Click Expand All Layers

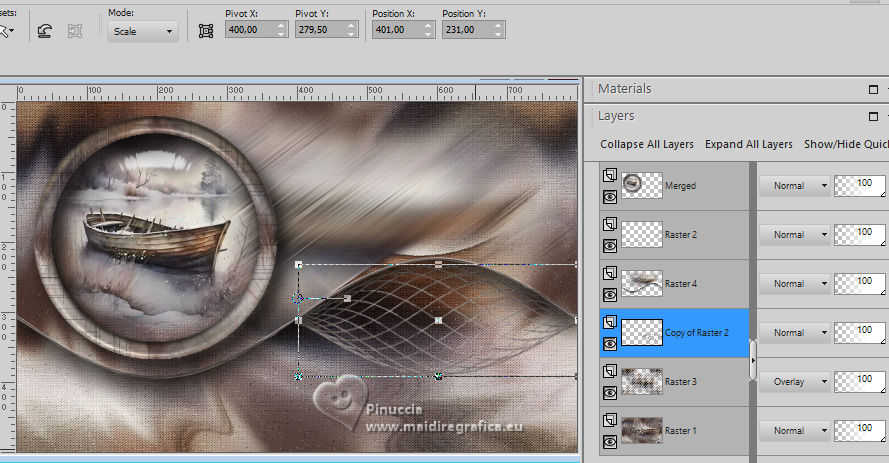[748, 145]
